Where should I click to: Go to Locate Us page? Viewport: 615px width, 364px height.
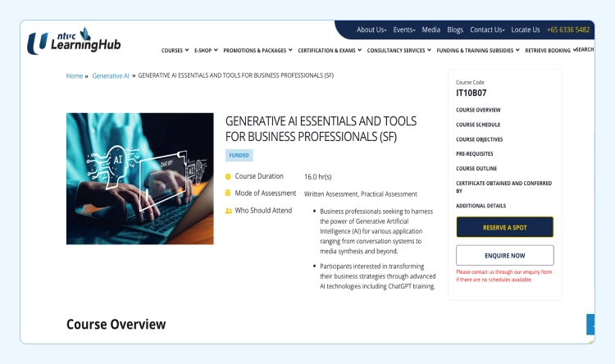tap(525, 30)
